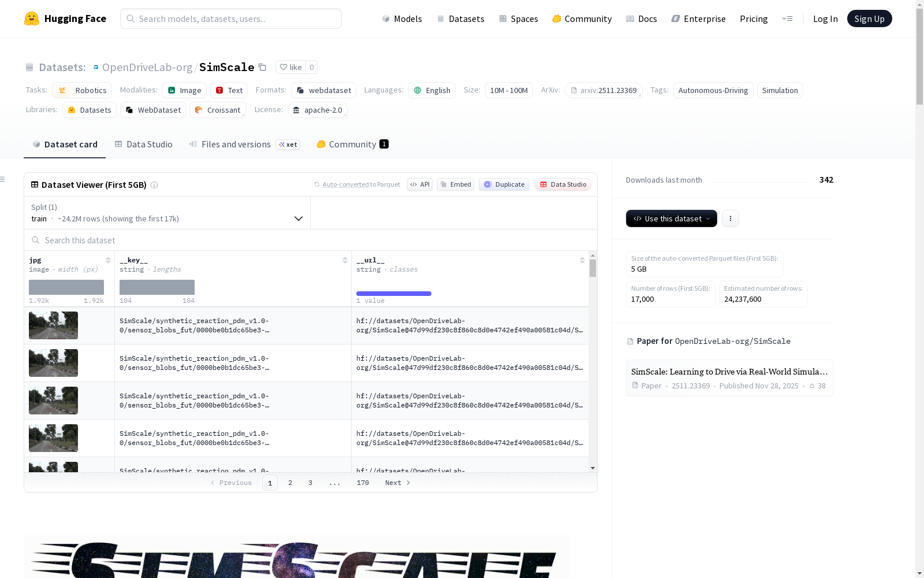Select the English language tag
Viewport: 924px width, 578px height.
[x=432, y=90]
